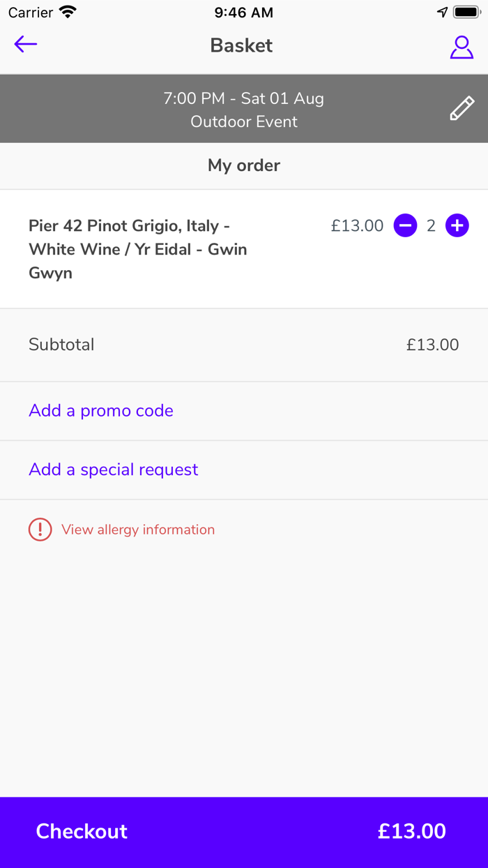Screen dimensions: 488x868
Task: Tap the red allergy warning icon
Action: coord(40,530)
